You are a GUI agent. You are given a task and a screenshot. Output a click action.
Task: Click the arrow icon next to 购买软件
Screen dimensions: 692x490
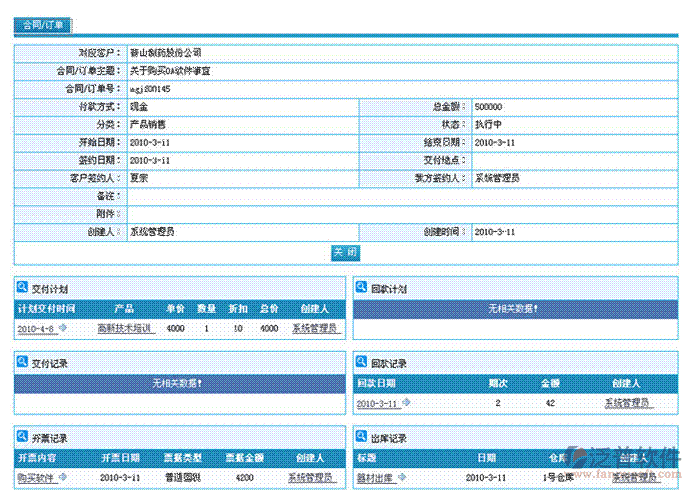[x=63, y=477]
